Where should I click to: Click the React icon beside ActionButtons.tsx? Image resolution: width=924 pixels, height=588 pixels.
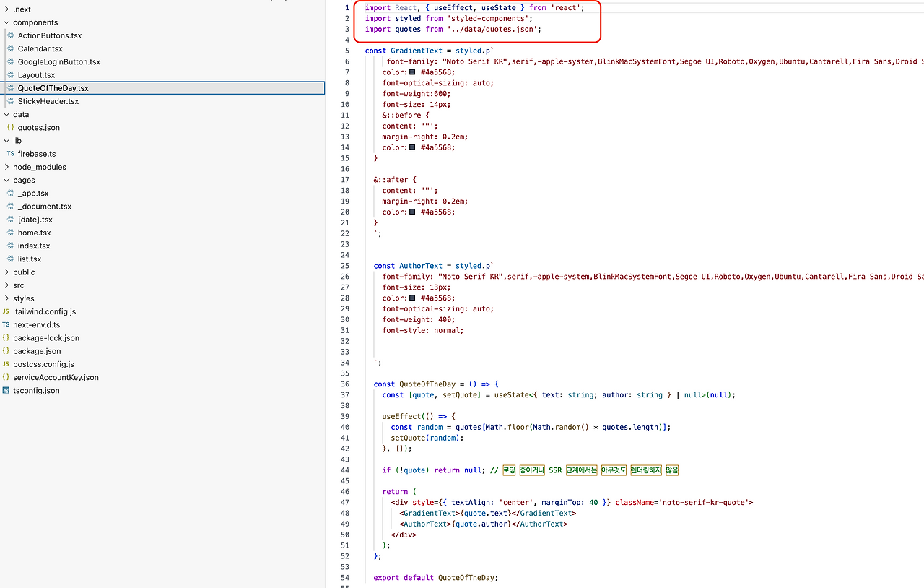(11, 35)
